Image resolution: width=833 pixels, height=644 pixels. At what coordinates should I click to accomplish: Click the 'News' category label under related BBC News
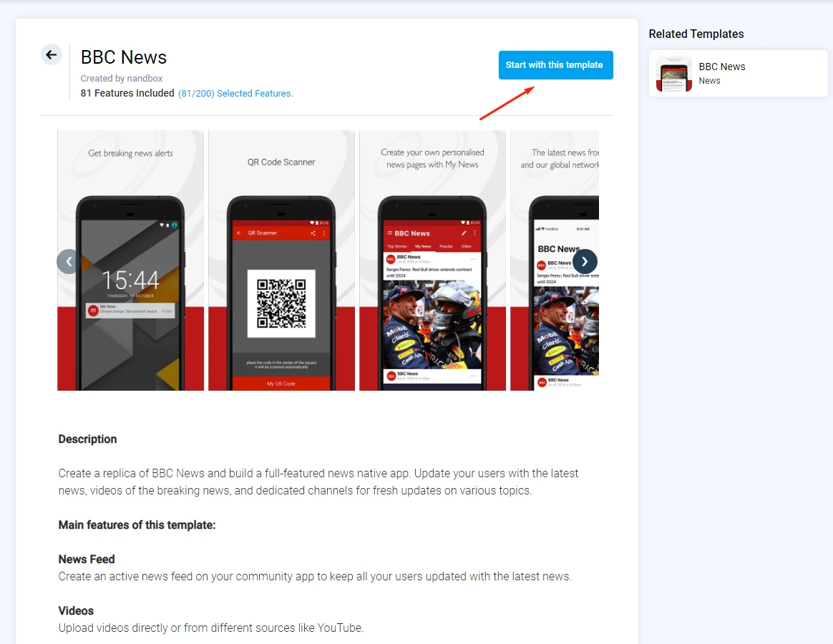click(x=709, y=81)
